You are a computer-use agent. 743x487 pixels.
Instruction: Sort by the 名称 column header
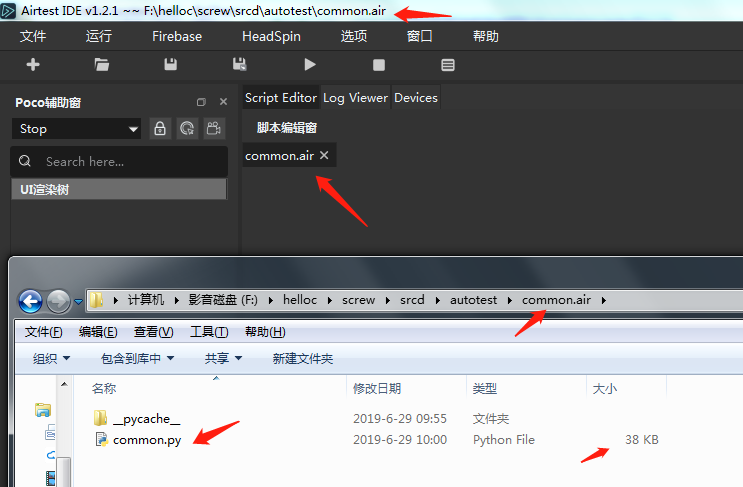(x=211, y=388)
